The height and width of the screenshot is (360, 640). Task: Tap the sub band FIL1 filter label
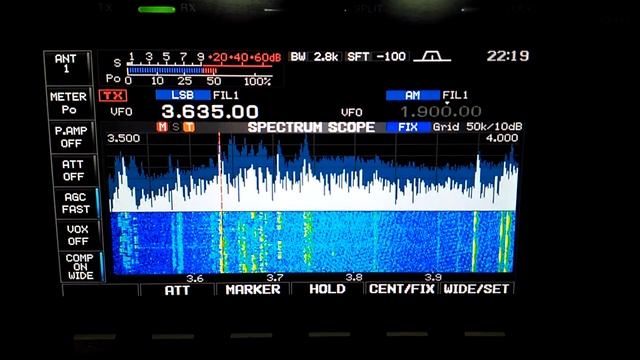point(456,95)
